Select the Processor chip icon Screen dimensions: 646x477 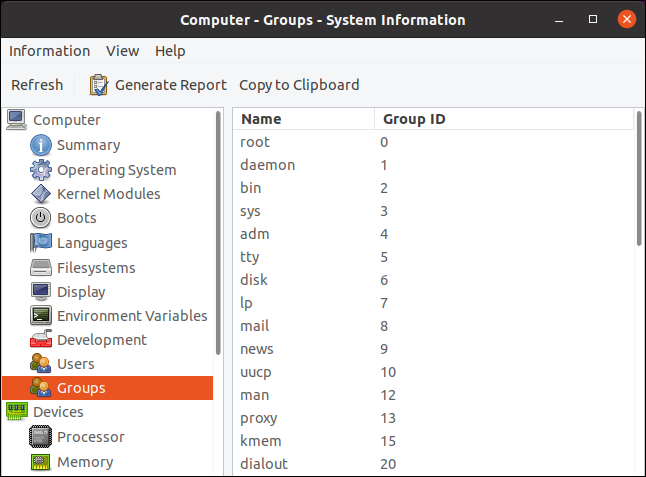[40, 437]
